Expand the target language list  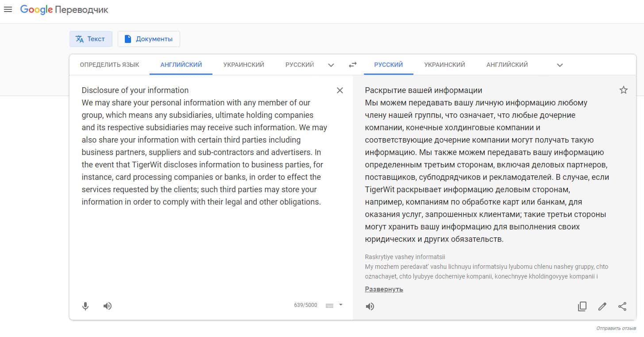[x=560, y=65]
